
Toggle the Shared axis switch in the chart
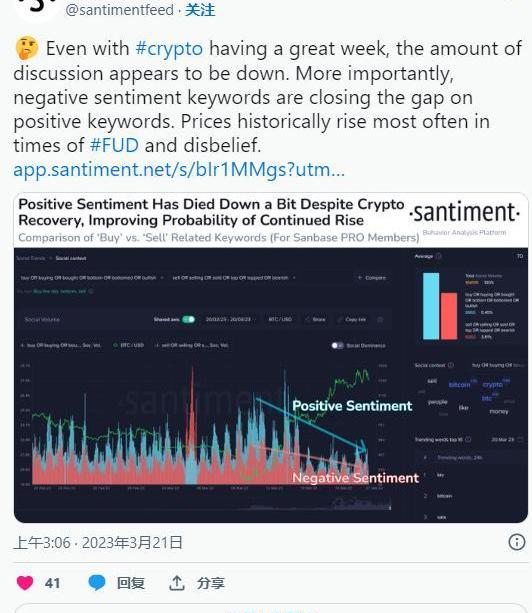(188, 319)
